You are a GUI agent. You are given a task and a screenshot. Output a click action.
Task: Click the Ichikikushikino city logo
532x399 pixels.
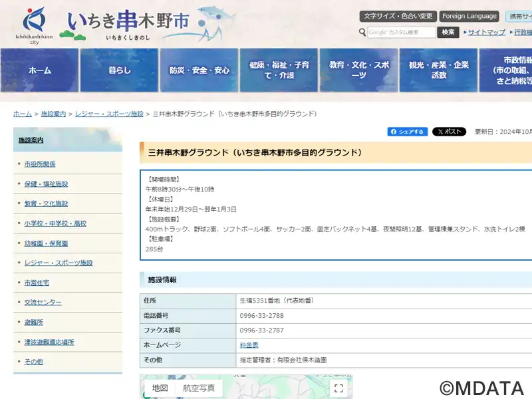(35, 25)
